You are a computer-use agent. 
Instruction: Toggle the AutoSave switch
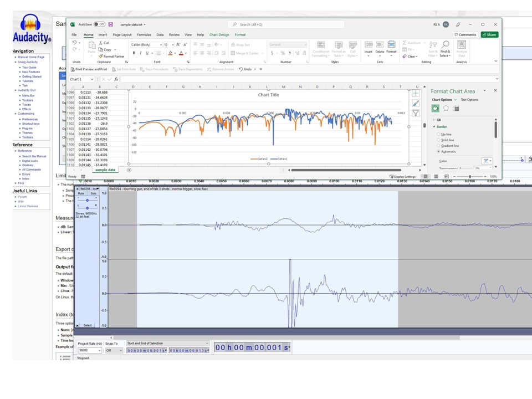pos(99,24)
